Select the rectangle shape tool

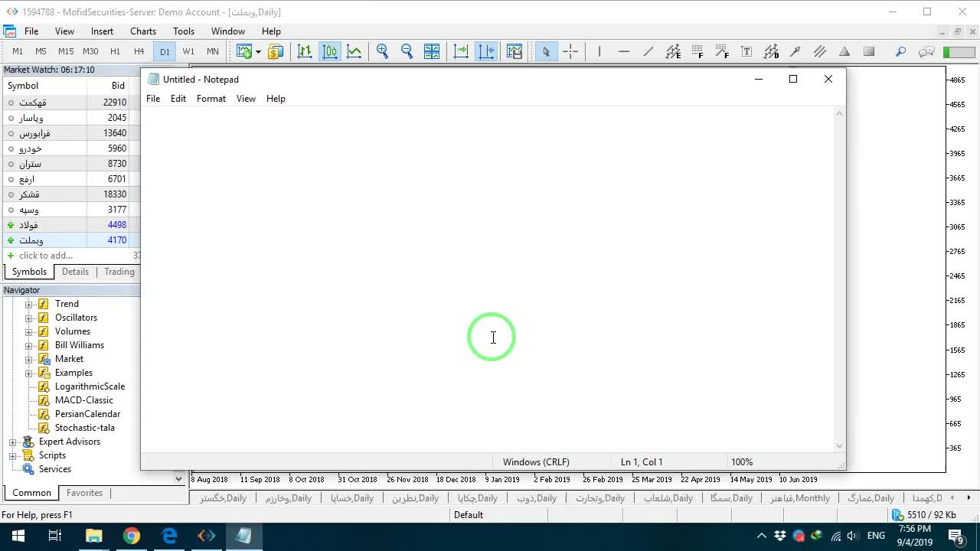point(869,51)
